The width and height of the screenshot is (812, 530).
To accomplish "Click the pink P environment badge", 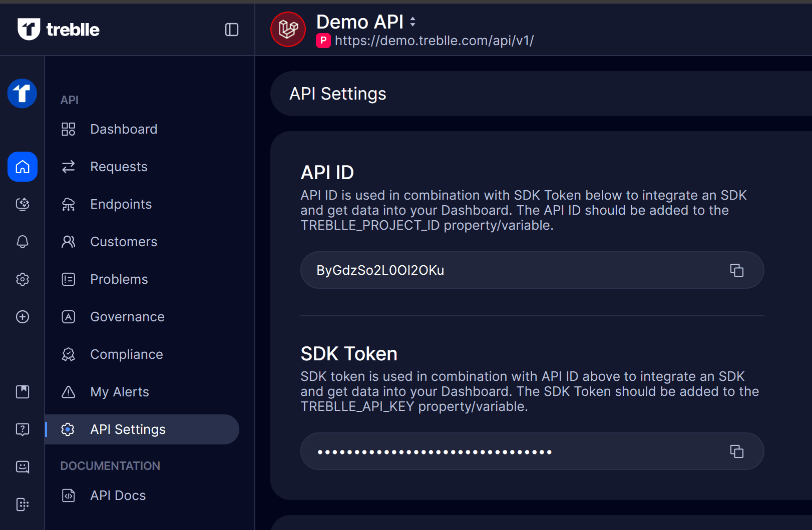I will 323,41.
